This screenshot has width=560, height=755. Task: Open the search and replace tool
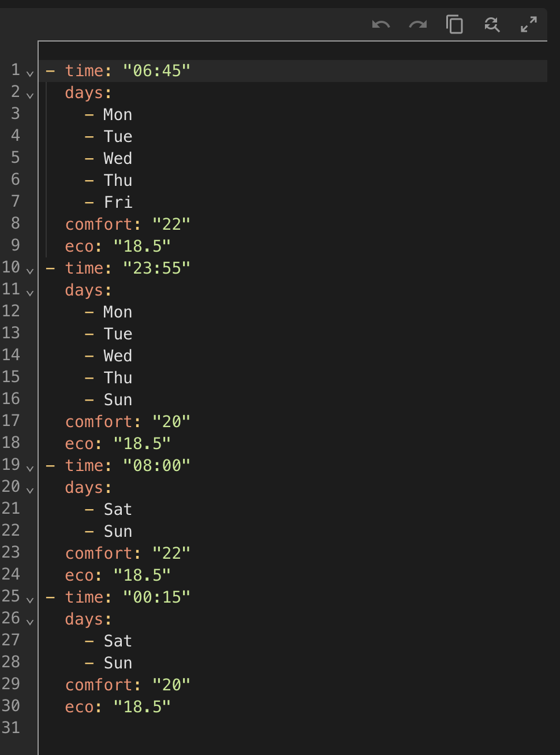pos(492,24)
